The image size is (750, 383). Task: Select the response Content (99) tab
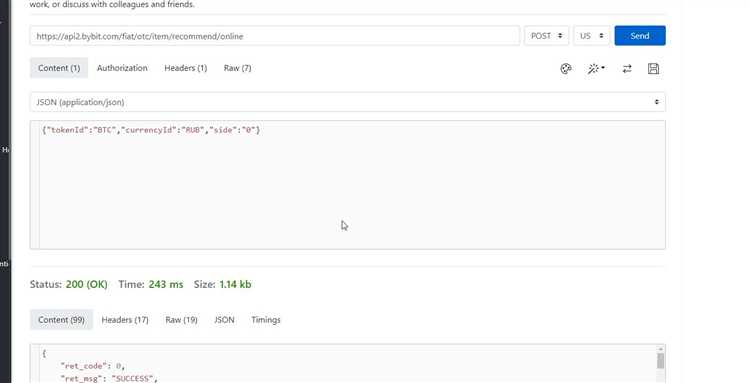point(61,320)
